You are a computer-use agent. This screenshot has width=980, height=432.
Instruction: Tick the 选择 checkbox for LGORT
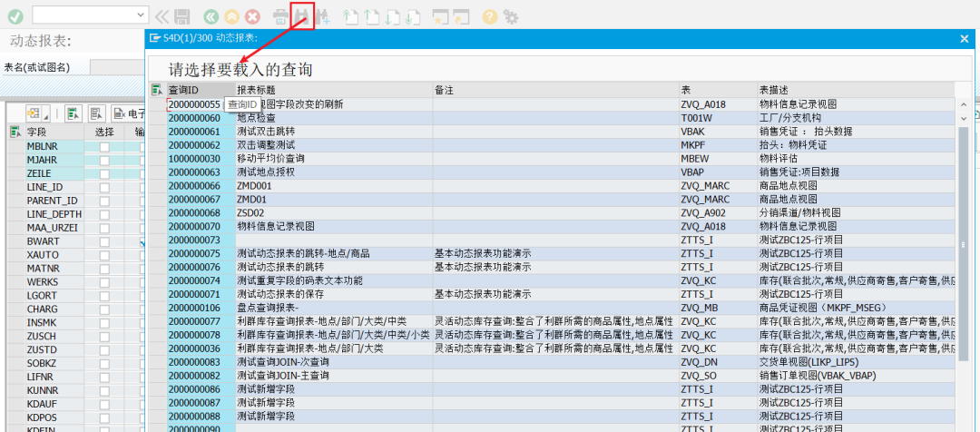[104, 295]
